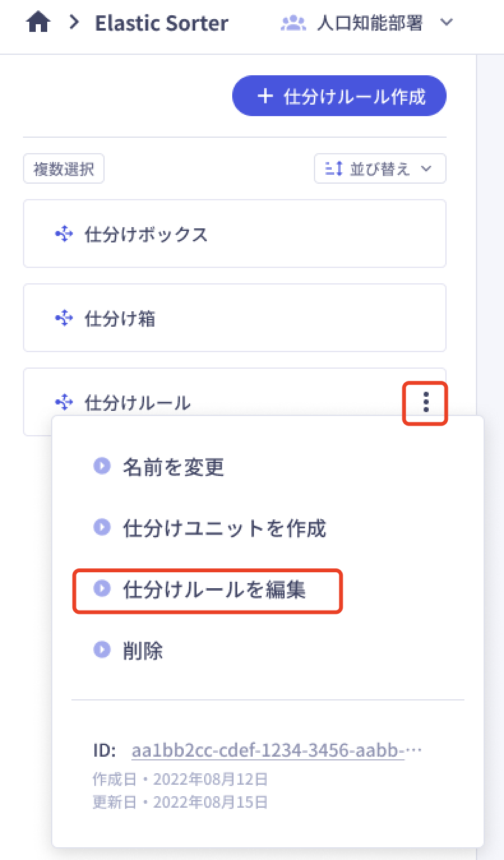Open the three-dot menu on 仕分けルール
This screenshot has width=504, height=860.
[425, 402]
